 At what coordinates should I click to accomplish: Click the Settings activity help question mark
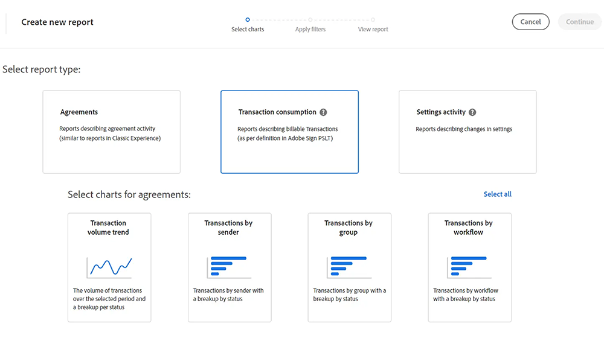click(472, 112)
